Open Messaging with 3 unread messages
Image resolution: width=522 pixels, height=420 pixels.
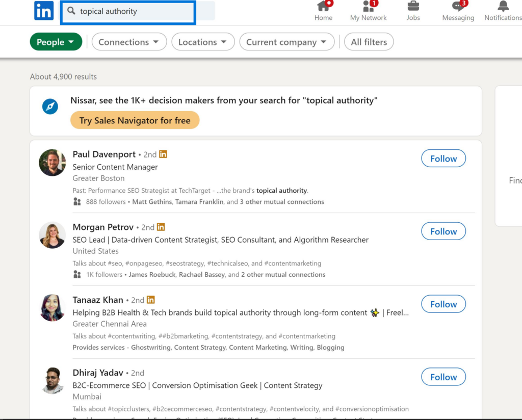pyautogui.click(x=457, y=9)
